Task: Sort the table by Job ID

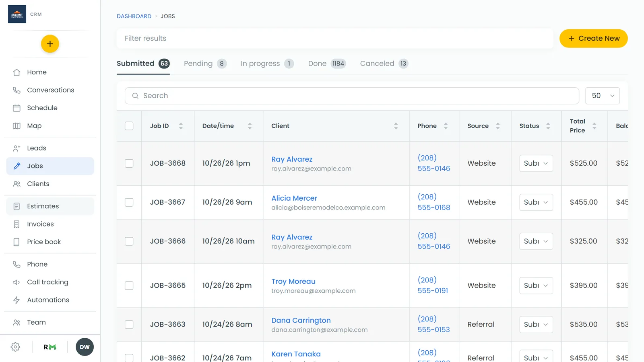Action: click(181, 126)
